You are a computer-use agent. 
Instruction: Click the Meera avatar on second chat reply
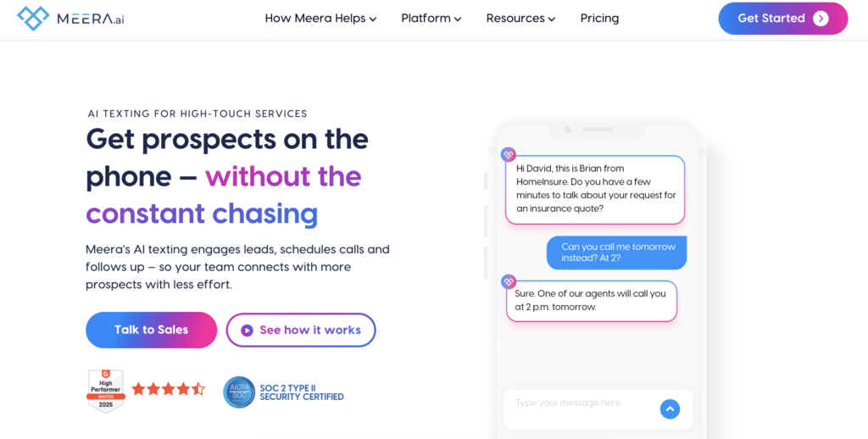pyautogui.click(x=508, y=281)
